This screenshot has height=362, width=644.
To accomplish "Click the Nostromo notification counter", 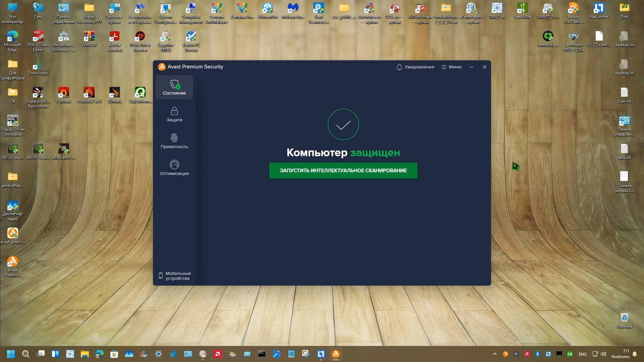I will (620, 354).
